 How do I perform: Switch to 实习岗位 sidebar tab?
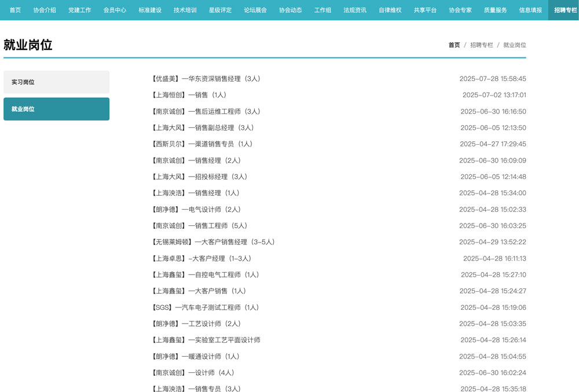click(x=56, y=82)
